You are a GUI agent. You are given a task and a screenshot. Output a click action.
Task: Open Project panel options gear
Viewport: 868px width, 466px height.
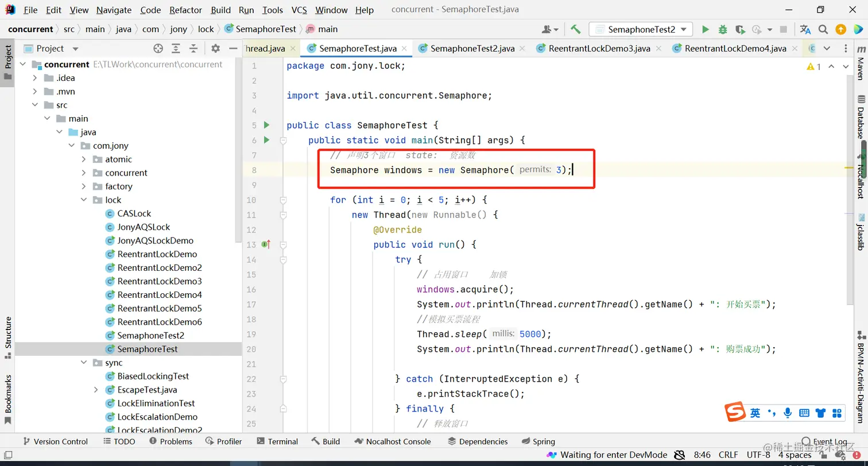point(216,49)
